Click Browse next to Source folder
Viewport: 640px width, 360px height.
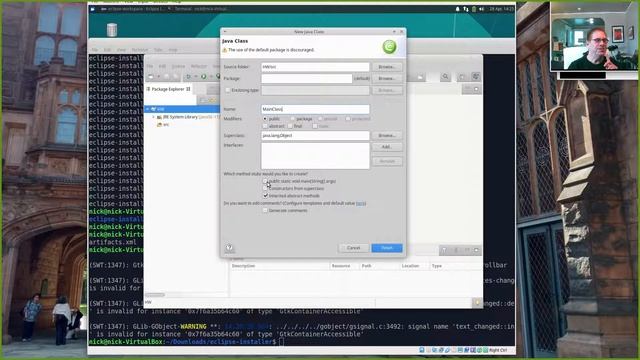coord(387,67)
